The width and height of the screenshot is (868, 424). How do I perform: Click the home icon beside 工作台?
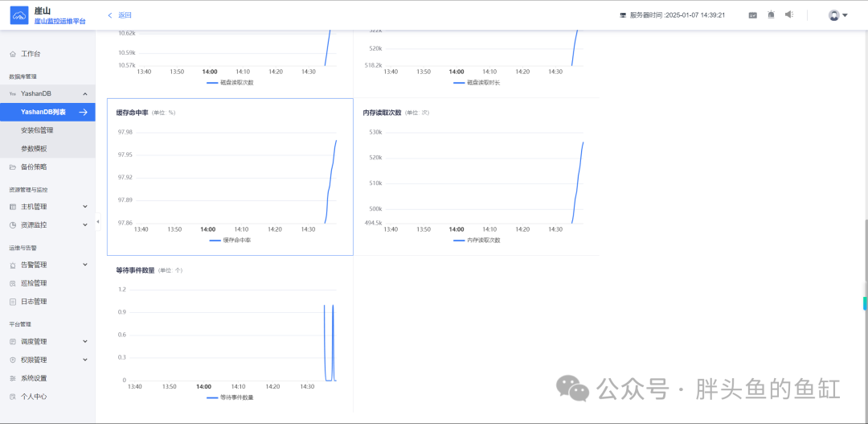pos(13,55)
